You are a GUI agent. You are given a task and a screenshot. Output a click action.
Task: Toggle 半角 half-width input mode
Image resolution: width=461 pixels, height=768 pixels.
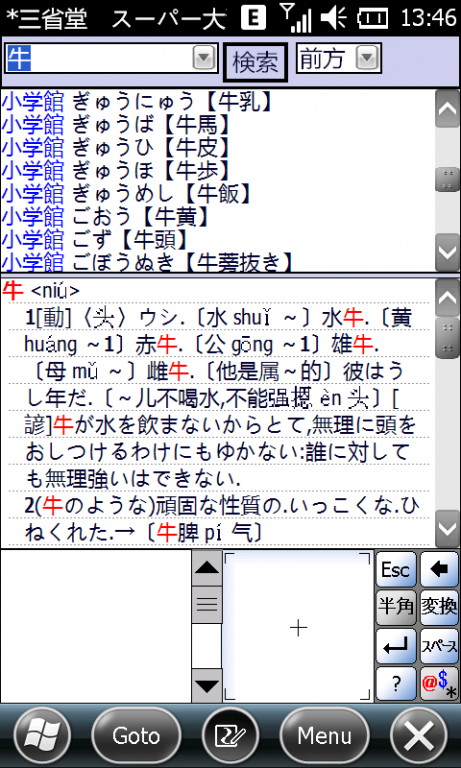[x=396, y=607]
